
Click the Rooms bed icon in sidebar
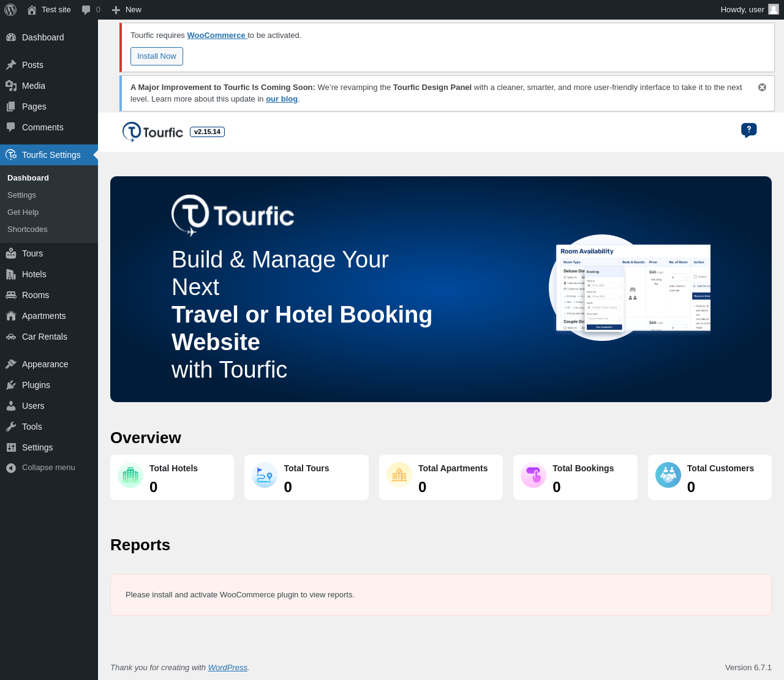click(11, 295)
